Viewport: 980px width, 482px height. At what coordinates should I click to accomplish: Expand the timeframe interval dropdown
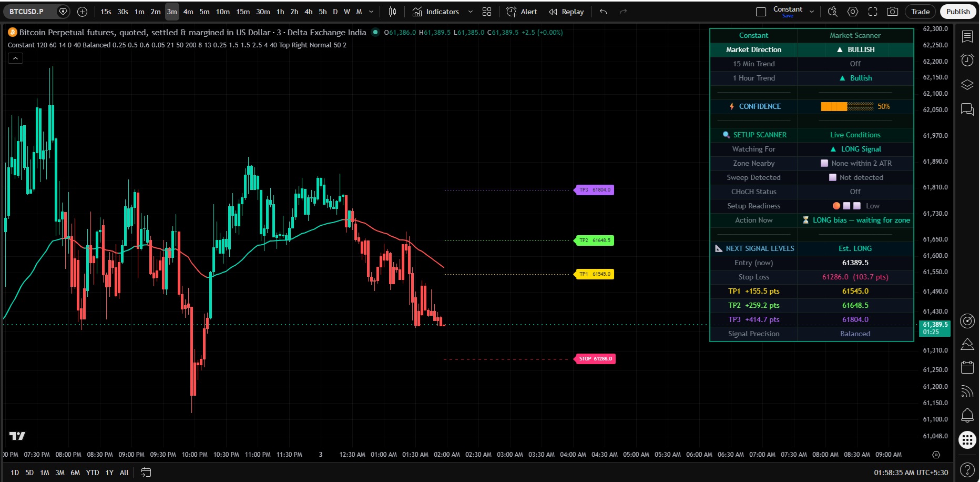[x=371, y=12]
